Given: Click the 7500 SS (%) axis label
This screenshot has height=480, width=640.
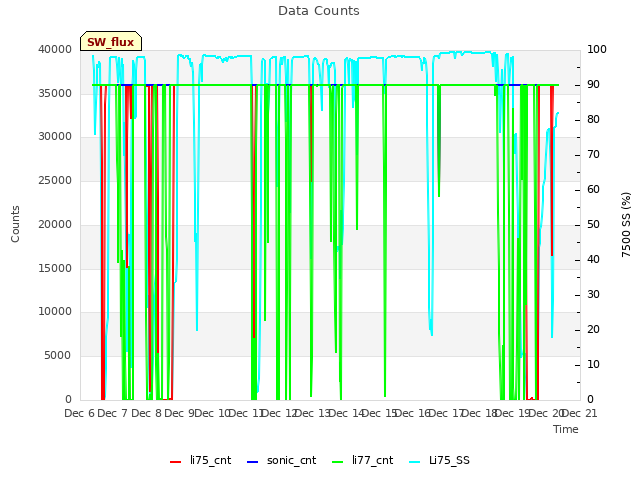Looking at the screenshot, I should click(626, 224).
